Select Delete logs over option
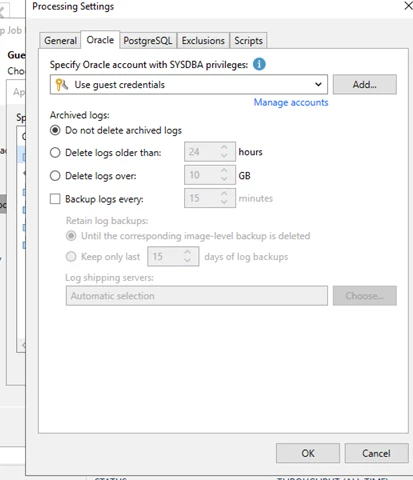Image resolution: width=413 pixels, height=480 pixels. (55, 176)
